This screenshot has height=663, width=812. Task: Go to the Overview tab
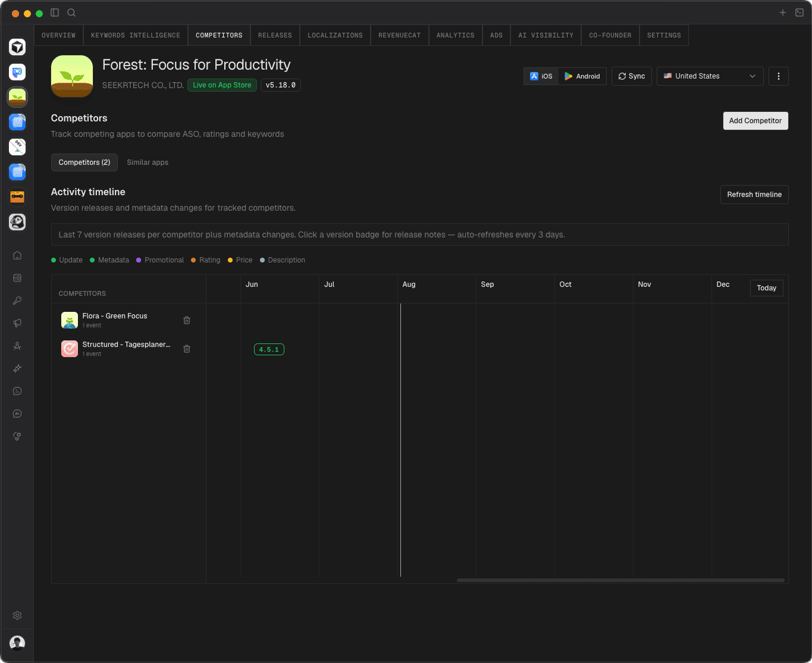pyautogui.click(x=58, y=35)
